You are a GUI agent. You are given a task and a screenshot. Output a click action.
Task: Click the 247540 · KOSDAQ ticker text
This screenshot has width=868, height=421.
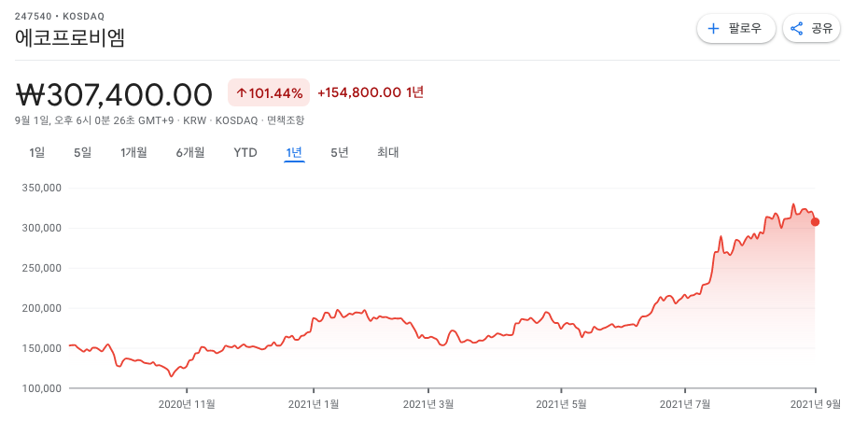pyautogui.click(x=59, y=17)
